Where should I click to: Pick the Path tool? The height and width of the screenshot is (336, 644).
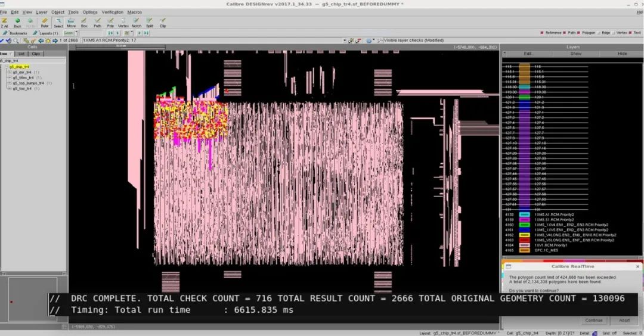tap(97, 22)
